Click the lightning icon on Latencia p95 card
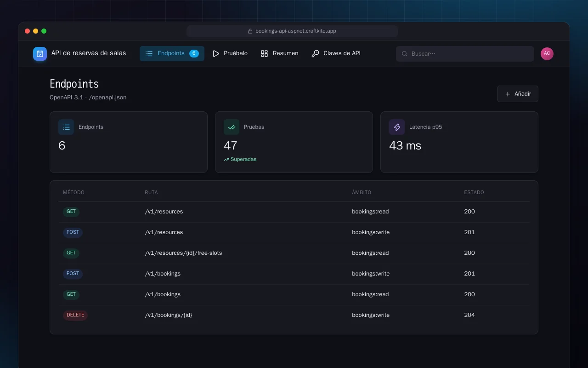The image size is (588, 368). [397, 127]
